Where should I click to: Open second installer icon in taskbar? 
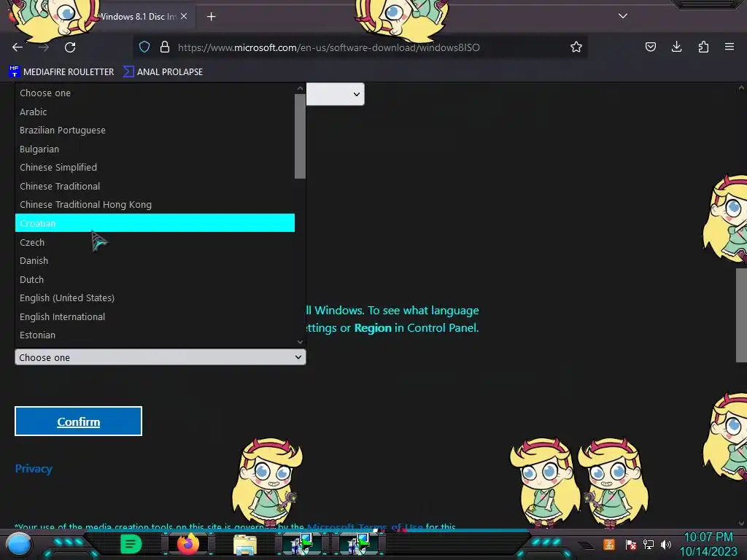pos(358,544)
